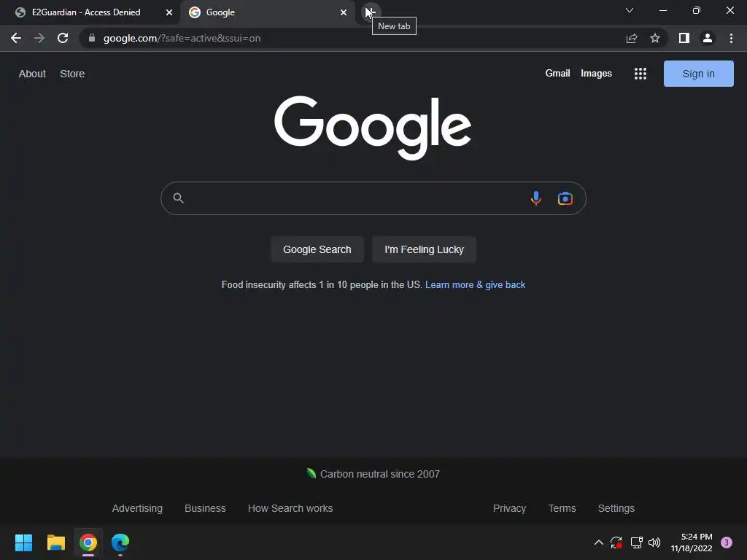Open the About link
The height and width of the screenshot is (560, 747).
(32, 74)
